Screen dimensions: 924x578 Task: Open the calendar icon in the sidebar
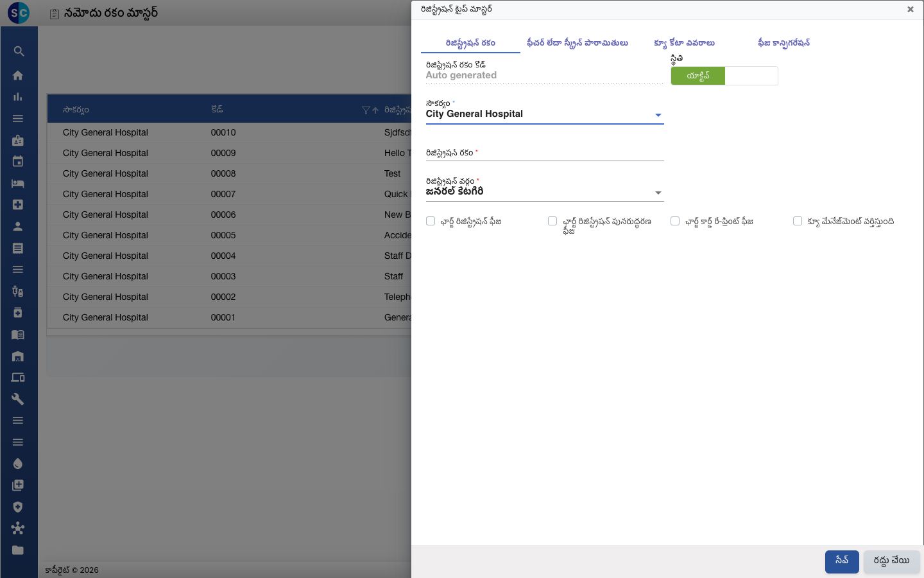pos(18,162)
